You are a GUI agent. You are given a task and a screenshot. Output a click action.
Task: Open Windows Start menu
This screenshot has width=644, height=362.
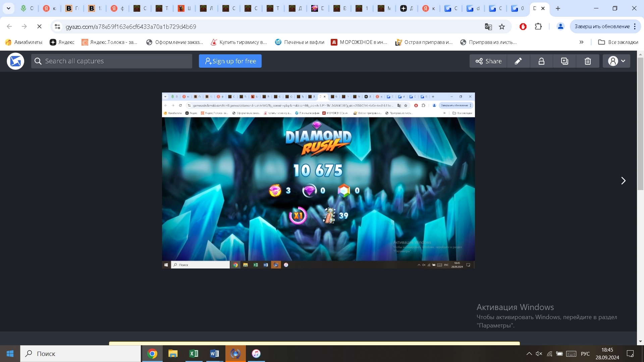10,354
